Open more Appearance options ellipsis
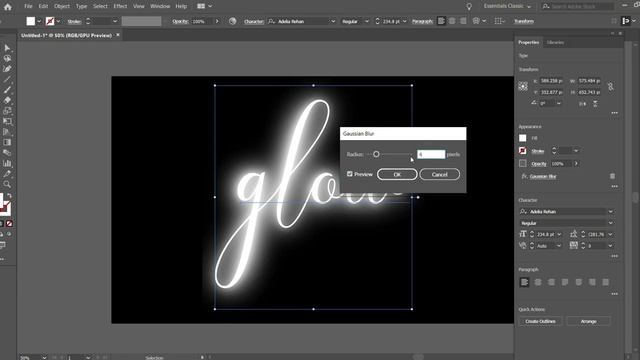This screenshot has height=360, width=640. (614, 187)
